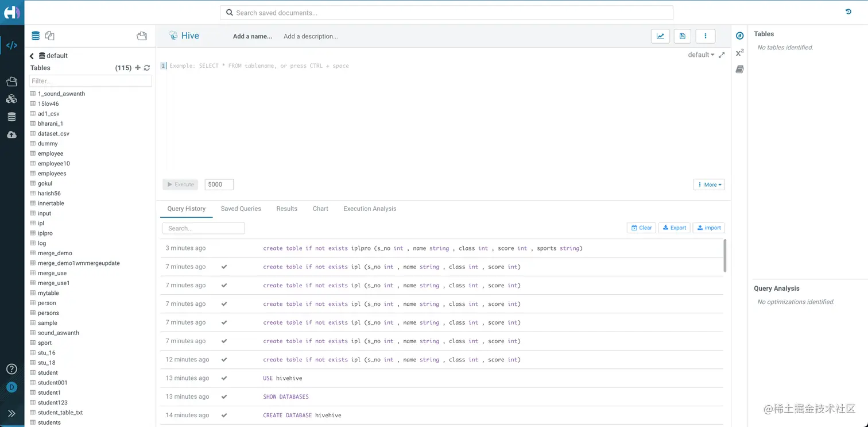Expand the left sidebar with double-chevron icon
868x427 pixels.
(11, 413)
